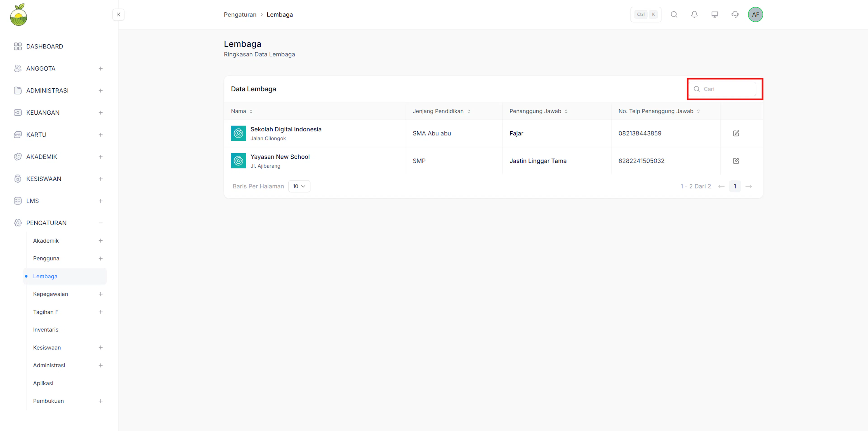Expand the KEUANGAN menu plus
Screen dimensions: 868x431
click(x=100, y=113)
